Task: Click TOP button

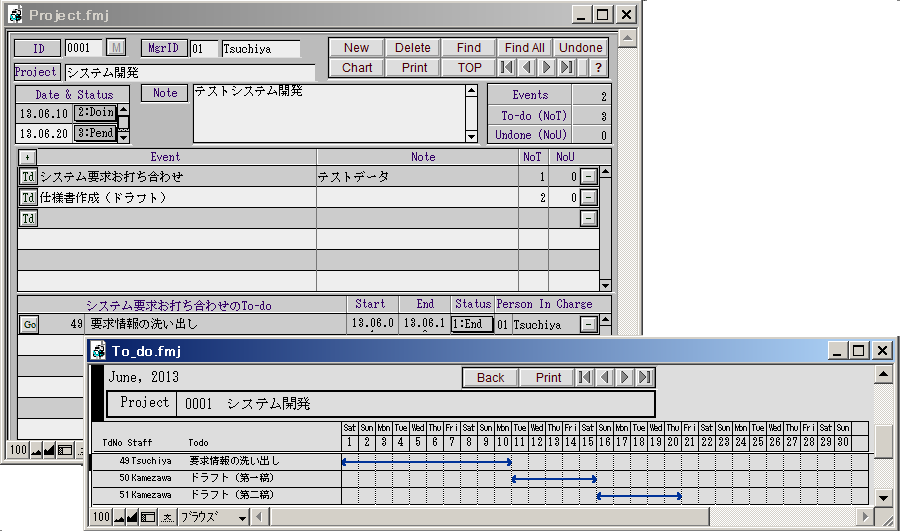Action: click(470, 68)
